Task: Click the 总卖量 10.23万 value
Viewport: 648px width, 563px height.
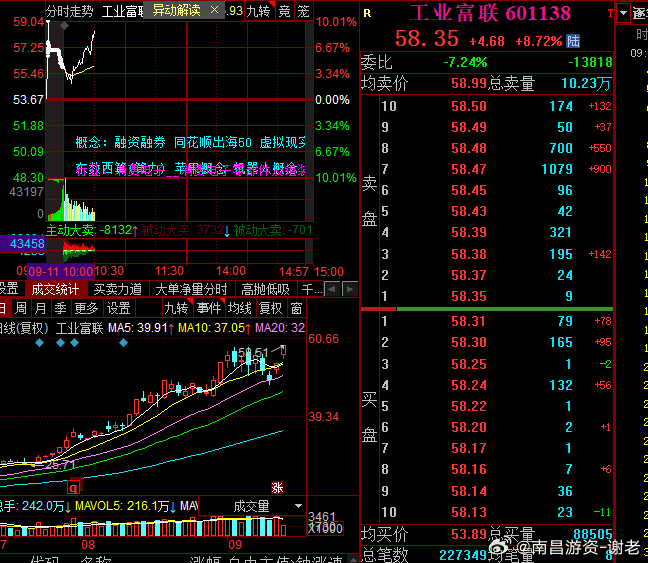Action: (586, 83)
